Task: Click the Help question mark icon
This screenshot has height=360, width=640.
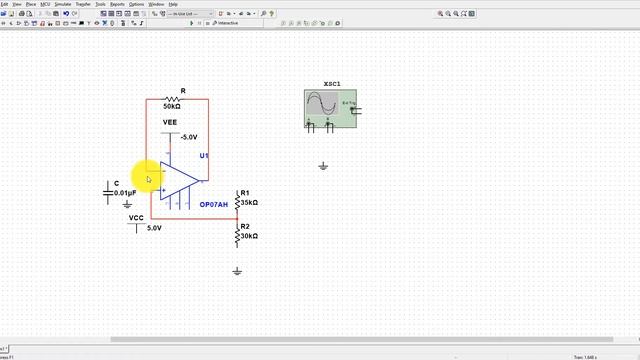Action: (x=271, y=13)
